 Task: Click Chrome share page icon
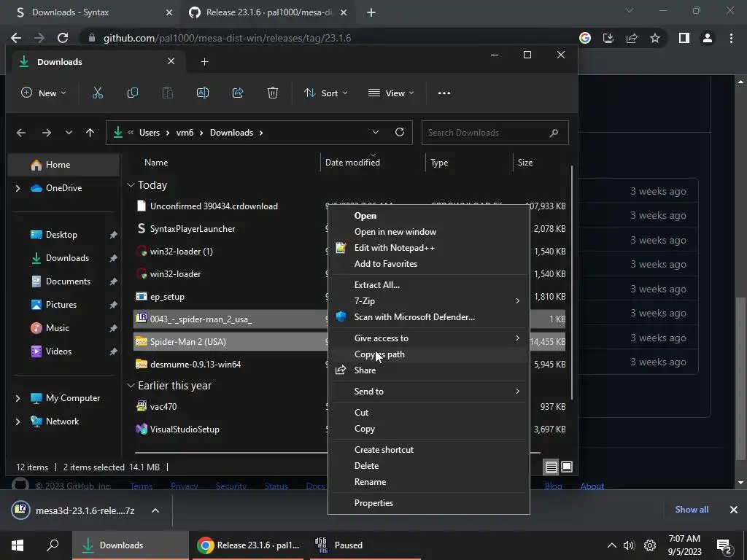click(632, 38)
